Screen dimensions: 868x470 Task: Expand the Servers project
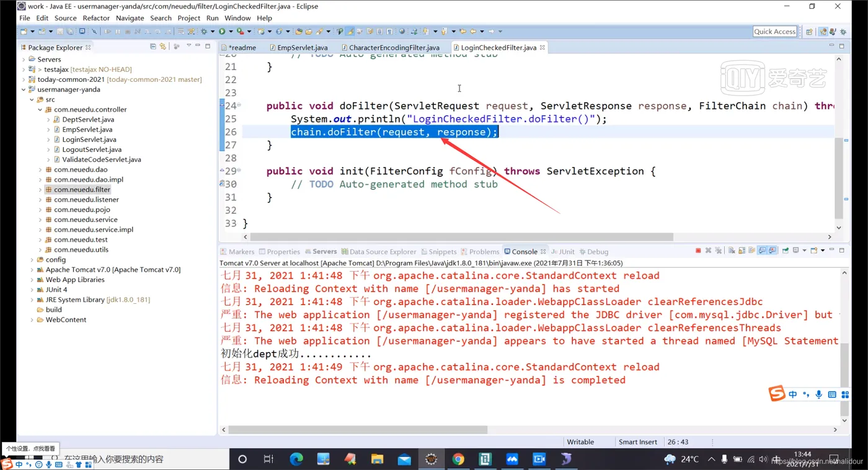click(24, 60)
